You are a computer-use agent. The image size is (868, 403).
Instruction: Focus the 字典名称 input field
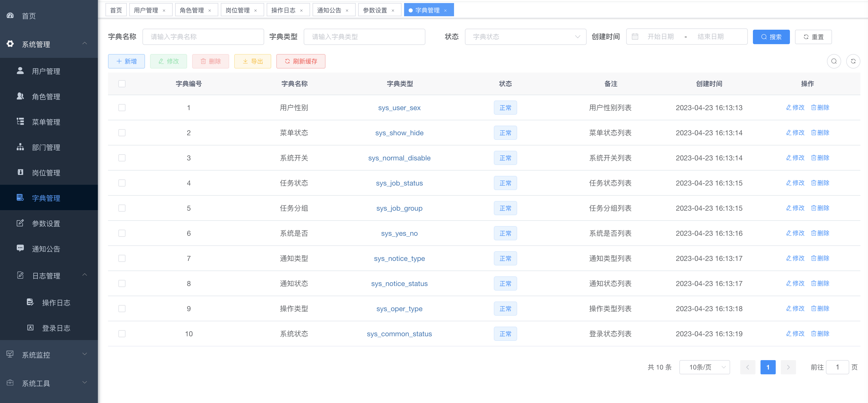(203, 37)
